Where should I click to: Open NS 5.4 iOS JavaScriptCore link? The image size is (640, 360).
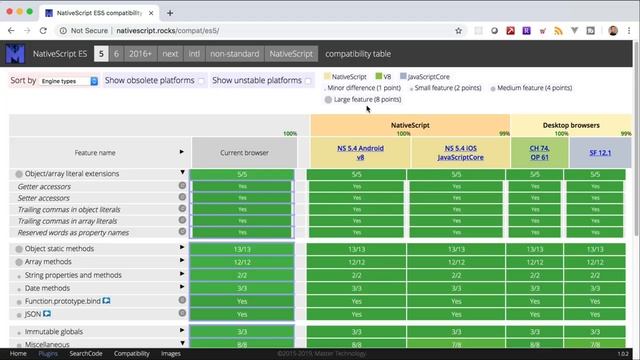[x=460, y=153]
